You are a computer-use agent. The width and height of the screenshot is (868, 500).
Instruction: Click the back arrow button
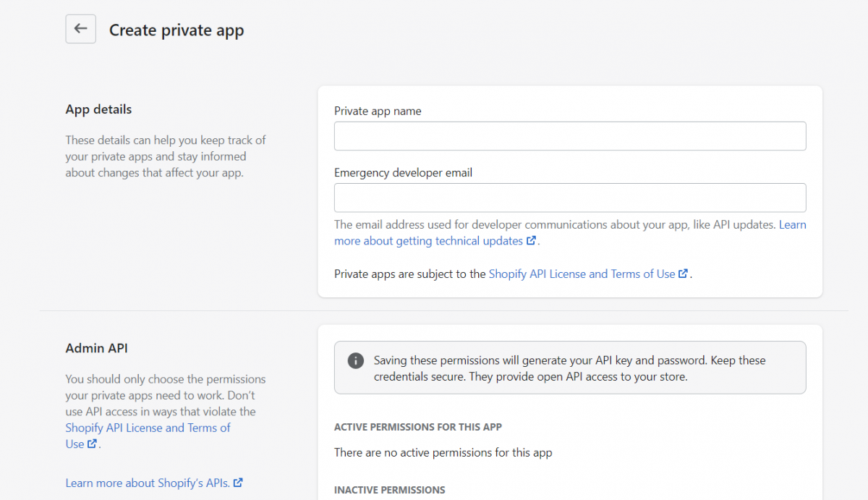80,29
